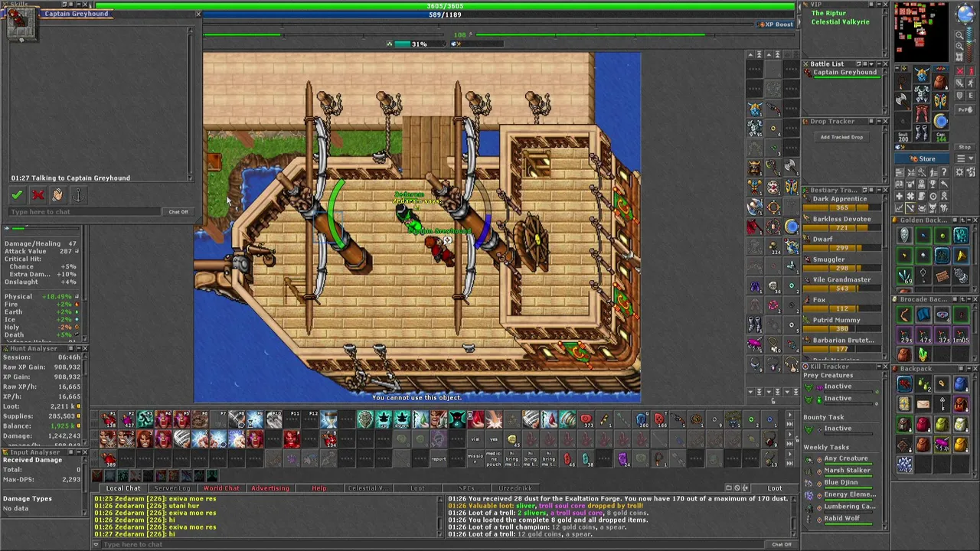Expand the arrow beside bottom chat input

click(96, 544)
